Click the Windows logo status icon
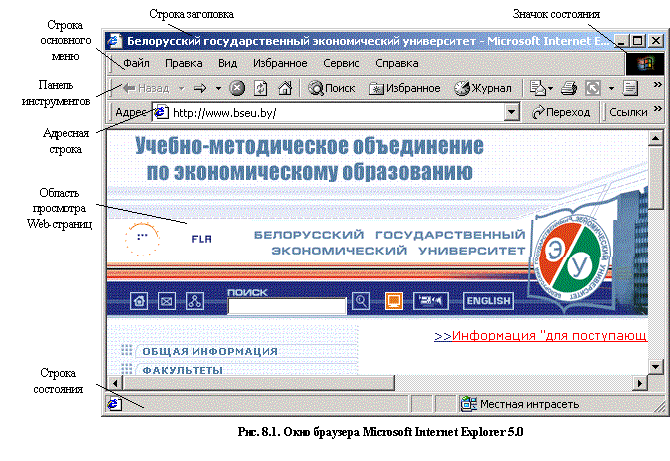Image resolution: width=670 pixels, height=461 pixels. click(645, 65)
